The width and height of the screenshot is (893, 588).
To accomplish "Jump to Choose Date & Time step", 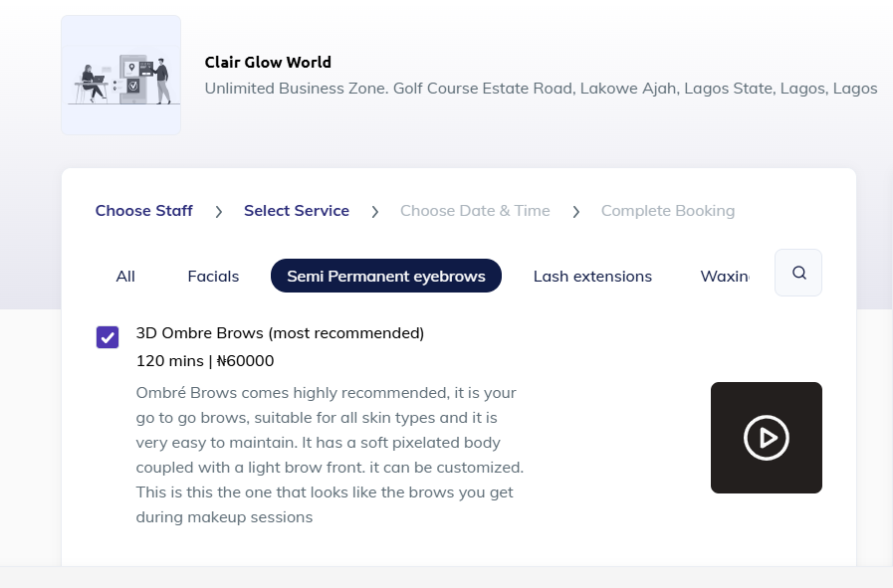I will coord(475,211).
